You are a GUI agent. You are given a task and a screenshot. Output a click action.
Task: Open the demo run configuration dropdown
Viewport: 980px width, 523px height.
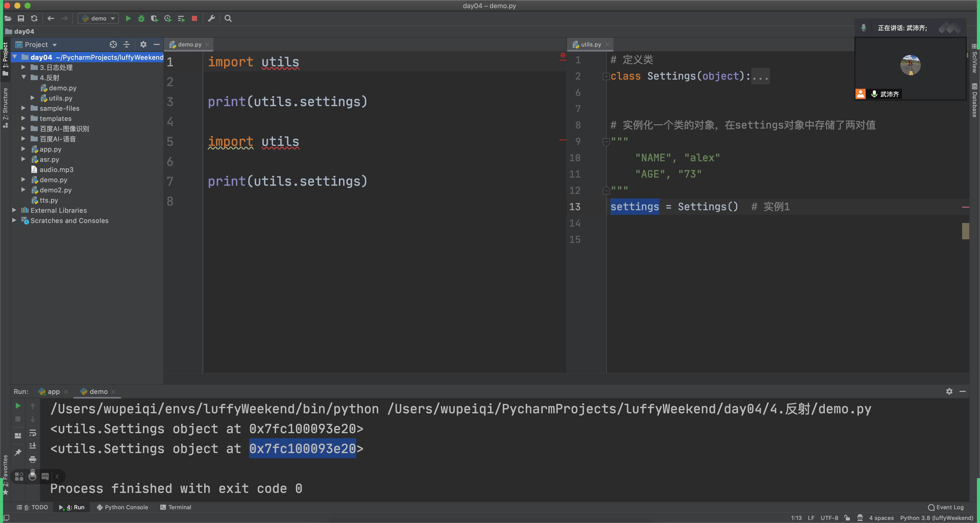[x=98, y=18]
